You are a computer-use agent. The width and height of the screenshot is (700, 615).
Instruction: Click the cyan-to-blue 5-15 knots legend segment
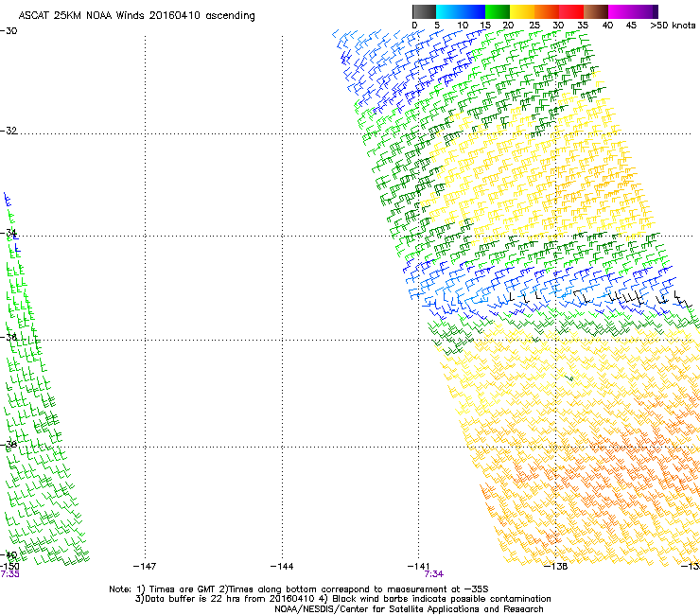click(x=461, y=11)
